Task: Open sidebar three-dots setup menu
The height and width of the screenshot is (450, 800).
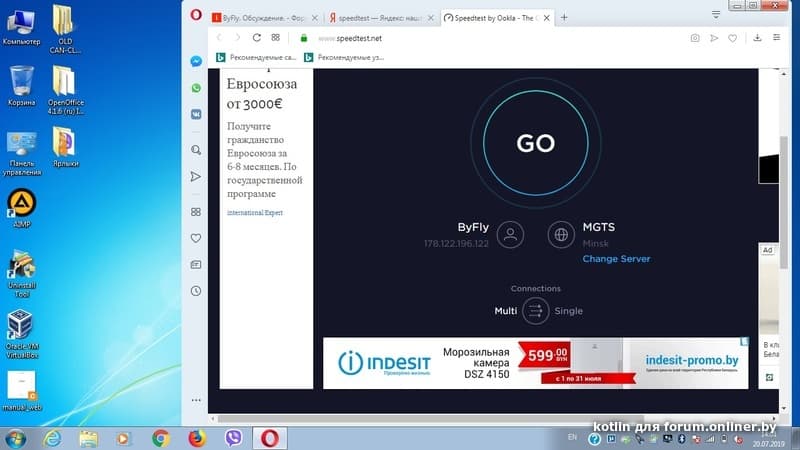Action: (196, 400)
